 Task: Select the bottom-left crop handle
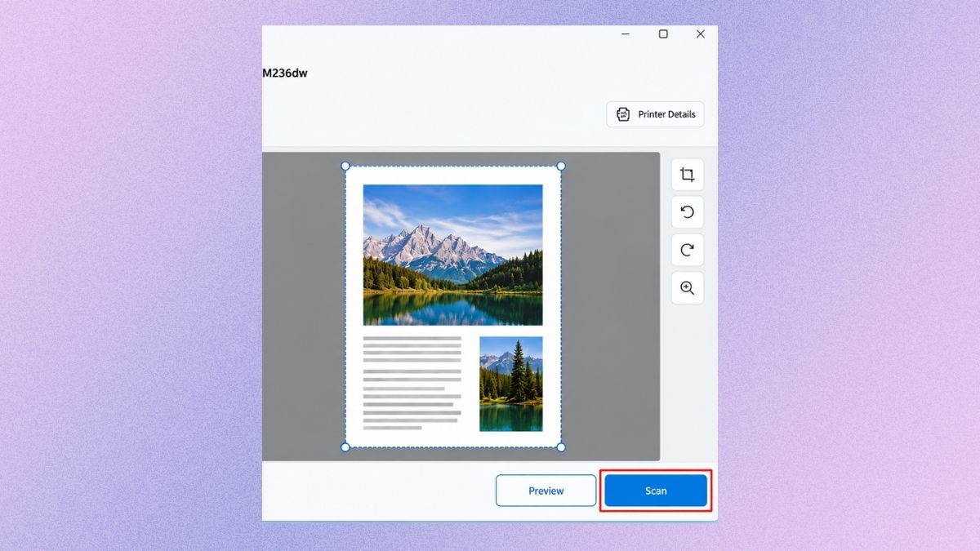(x=345, y=447)
